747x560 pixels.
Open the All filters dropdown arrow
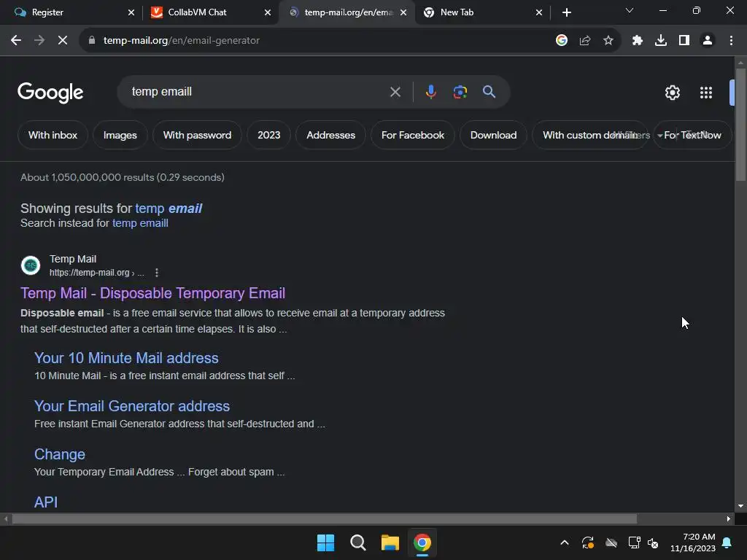click(x=659, y=136)
